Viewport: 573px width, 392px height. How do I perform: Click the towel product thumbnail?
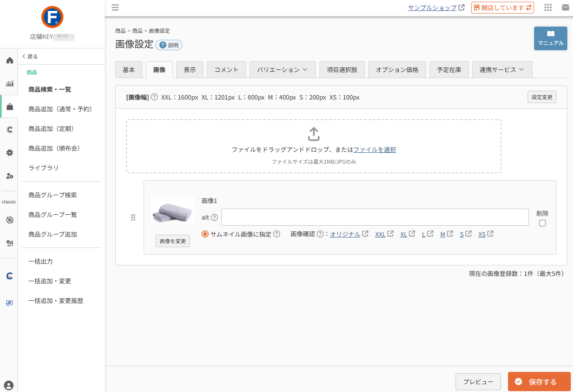(x=173, y=210)
